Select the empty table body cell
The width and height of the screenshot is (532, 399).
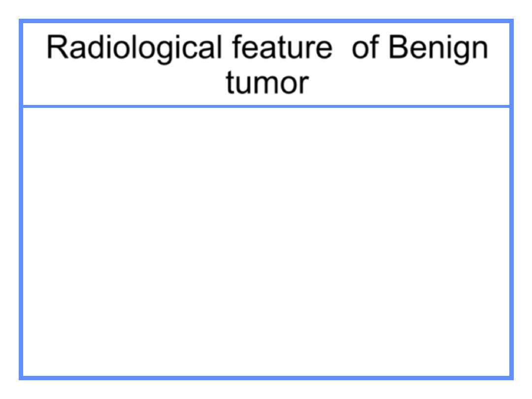coord(266,242)
